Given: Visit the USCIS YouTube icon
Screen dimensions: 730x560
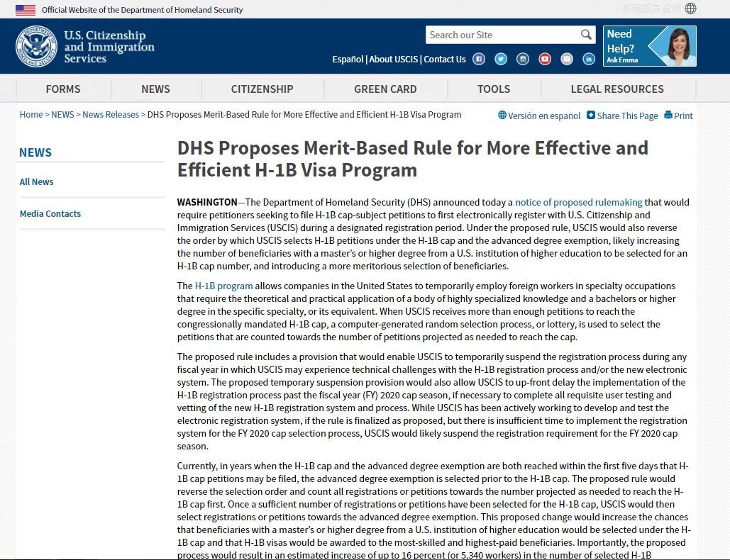Looking at the screenshot, I should click(545, 59).
